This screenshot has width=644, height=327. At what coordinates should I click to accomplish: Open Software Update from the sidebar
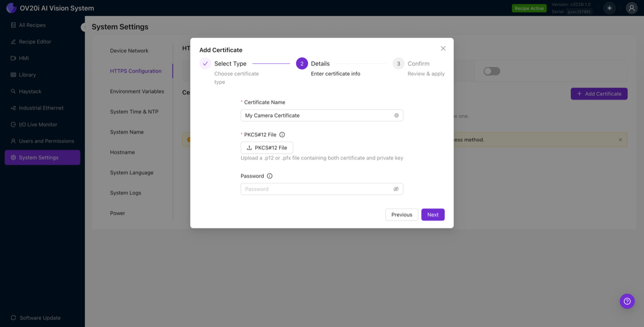pos(38,317)
